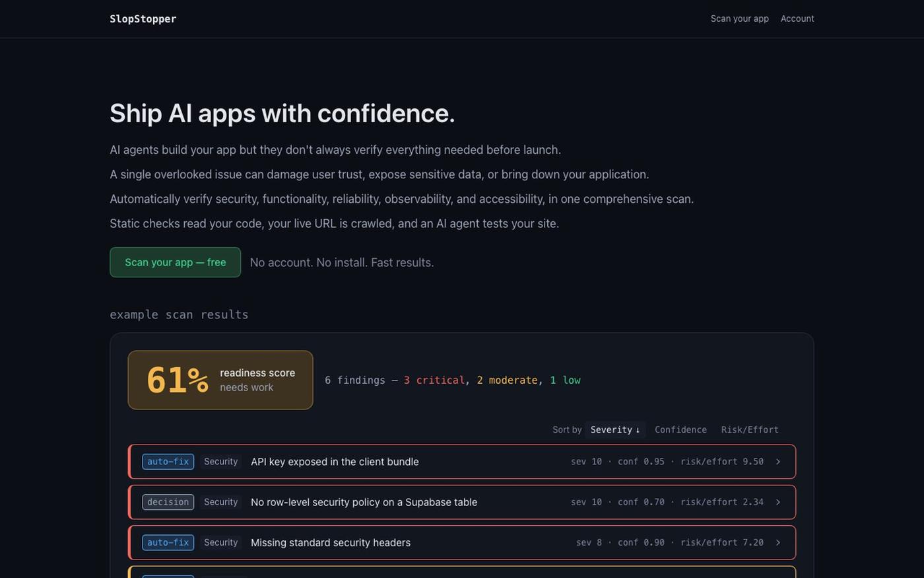This screenshot has width=924, height=578.
Task: Click 'risk/effort 2.34' value on Supabase row
Action: pos(722,502)
